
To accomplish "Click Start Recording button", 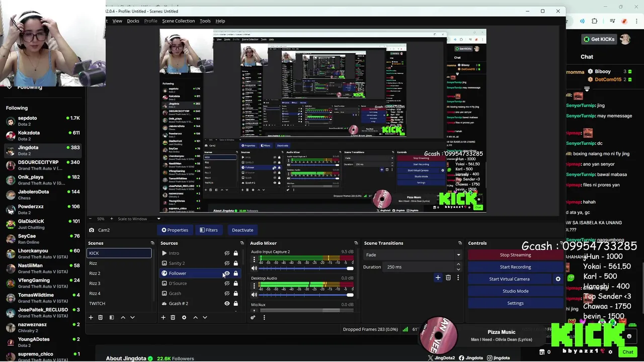I will pos(515,267).
